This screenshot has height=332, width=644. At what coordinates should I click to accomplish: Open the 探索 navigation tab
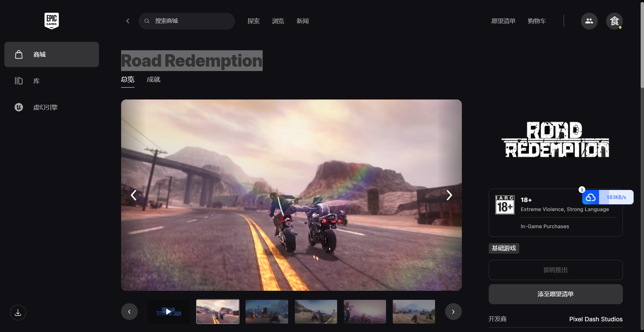pyautogui.click(x=254, y=21)
